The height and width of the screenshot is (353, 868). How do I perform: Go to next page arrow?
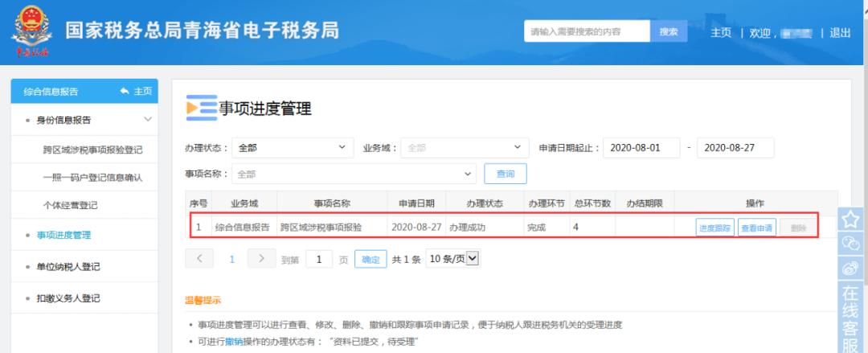point(261,258)
